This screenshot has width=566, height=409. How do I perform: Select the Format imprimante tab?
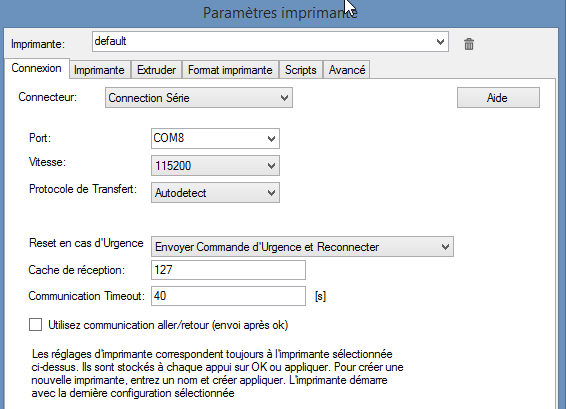(230, 70)
